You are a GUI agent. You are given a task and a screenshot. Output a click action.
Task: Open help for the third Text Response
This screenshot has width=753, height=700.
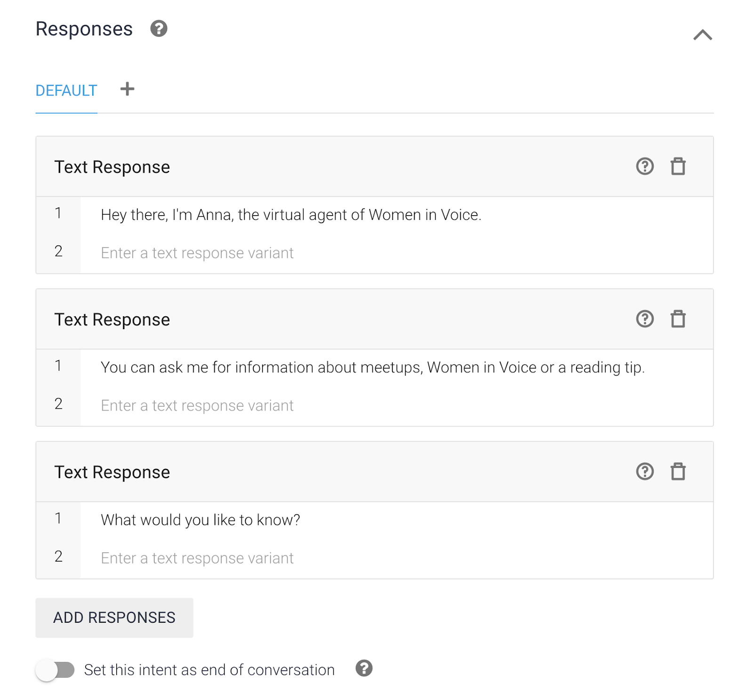pyautogui.click(x=644, y=471)
